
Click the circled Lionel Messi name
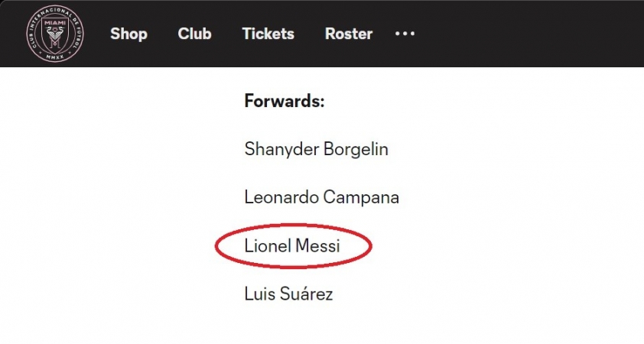(292, 246)
